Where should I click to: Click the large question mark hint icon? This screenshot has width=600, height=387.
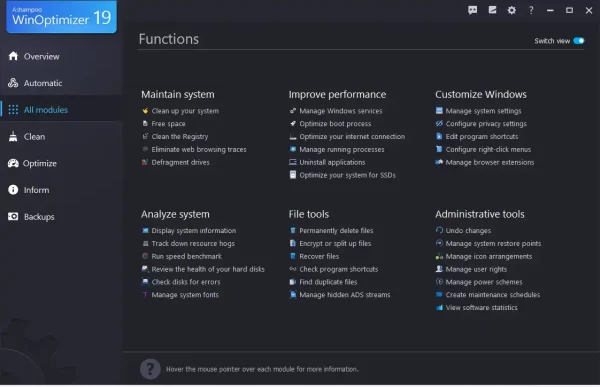coord(150,369)
